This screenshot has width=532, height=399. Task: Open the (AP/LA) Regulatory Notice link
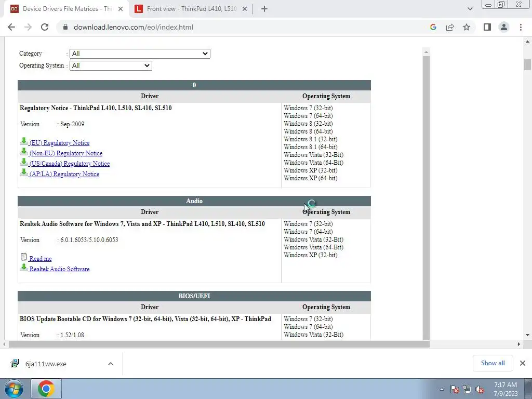tap(64, 174)
